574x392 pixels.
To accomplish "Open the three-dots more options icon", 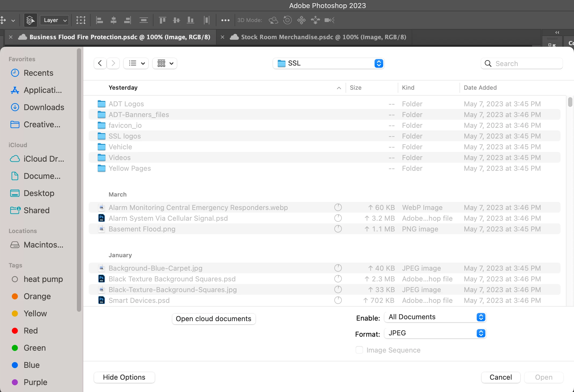I will click(225, 20).
